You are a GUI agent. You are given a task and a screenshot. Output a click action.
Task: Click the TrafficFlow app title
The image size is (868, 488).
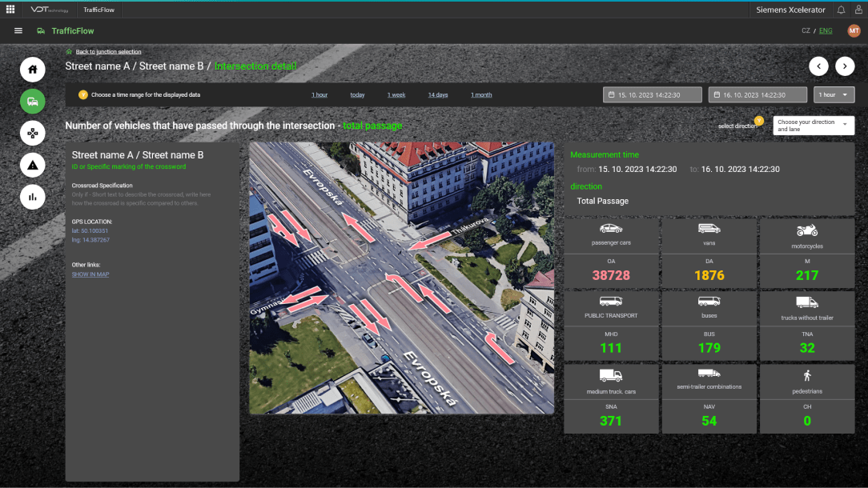pyautogui.click(x=73, y=31)
